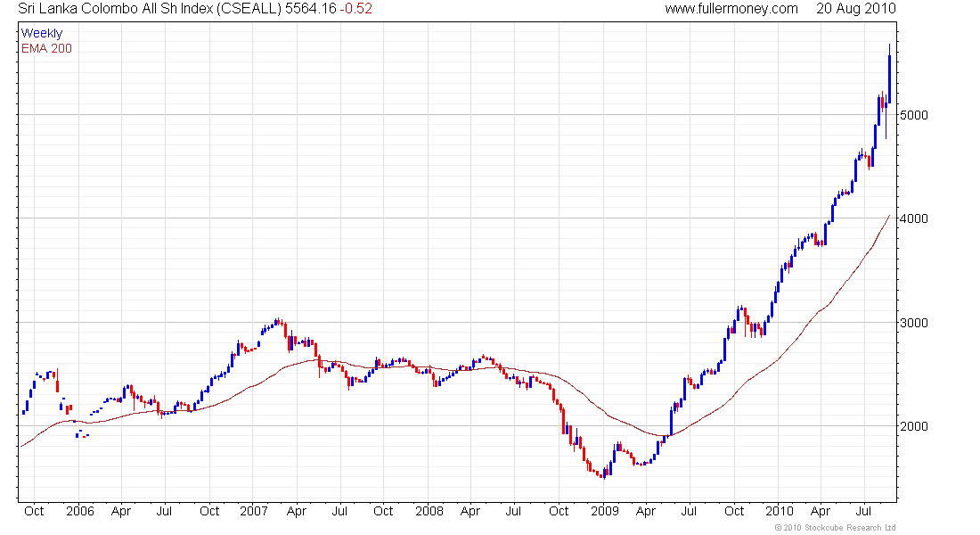Click the 'Jul' label between 2007 and 2008
Image resolution: width=980 pixels, height=535 pixels.
pyautogui.click(x=339, y=511)
